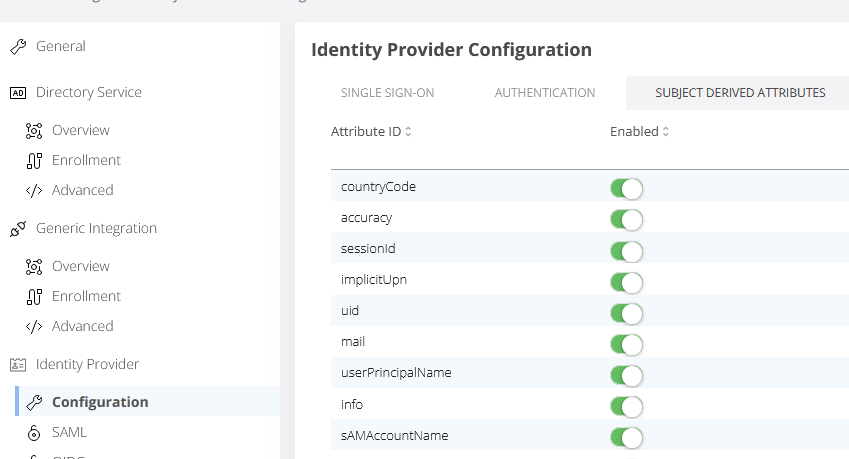Click the Identity Provider card icon
849x459 pixels.
pos(17,364)
